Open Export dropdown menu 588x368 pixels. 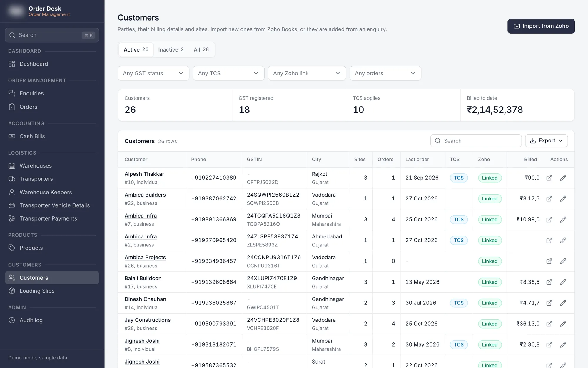(x=546, y=141)
